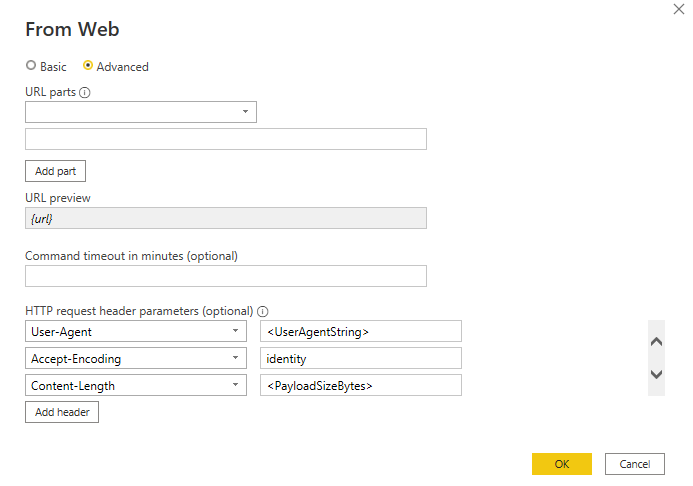Viewport: 693px width, 486px height.
Task: Open the Content-Length header dropdown
Action: pyautogui.click(x=136, y=385)
